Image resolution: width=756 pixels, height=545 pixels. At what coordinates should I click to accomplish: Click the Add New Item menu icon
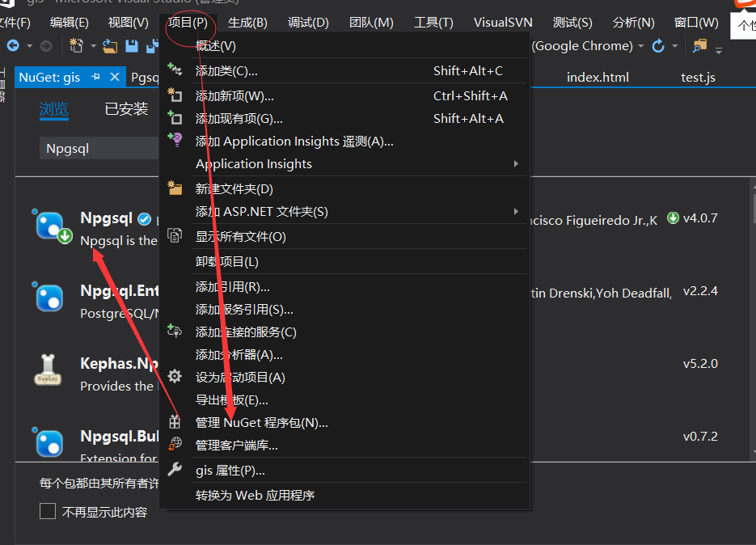(x=175, y=95)
